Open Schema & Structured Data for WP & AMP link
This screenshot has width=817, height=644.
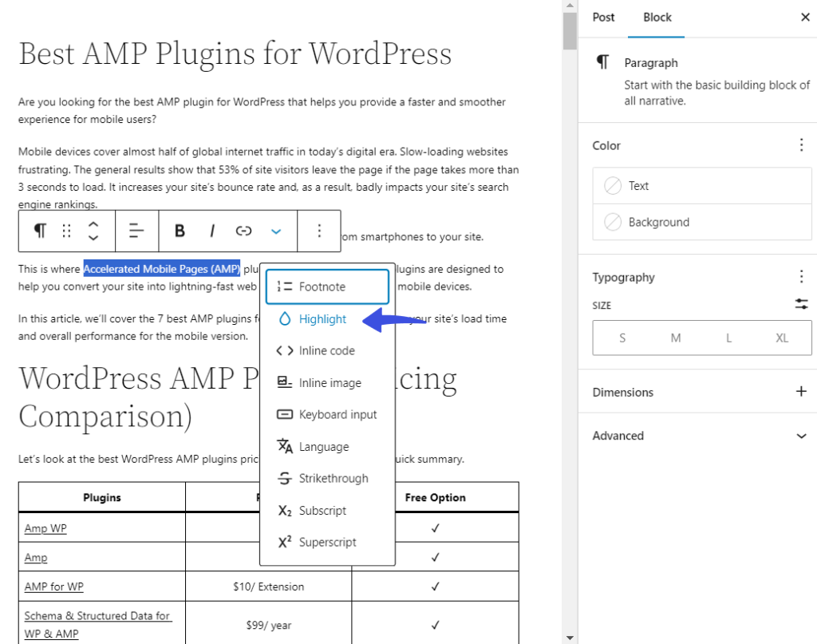click(x=98, y=625)
